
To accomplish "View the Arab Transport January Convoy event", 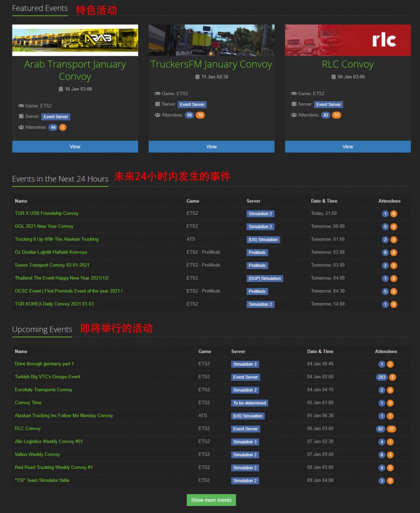I will [x=75, y=147].
